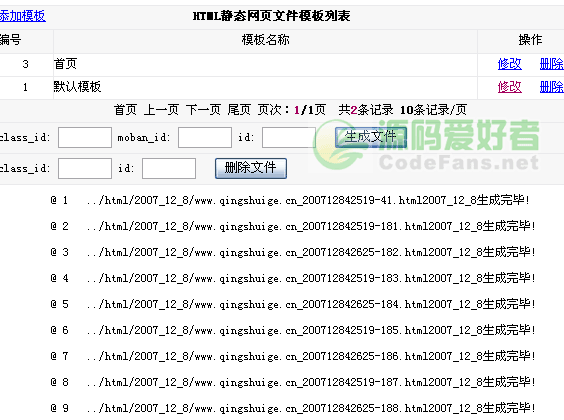
Task: Click 删除 for the 首页 template
Action: click(x=552, y=64)
